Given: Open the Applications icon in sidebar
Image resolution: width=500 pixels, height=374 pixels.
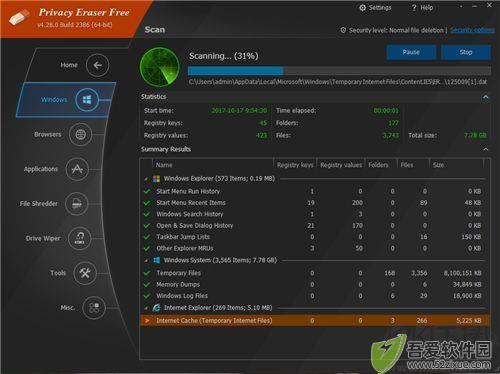Looking at the screenshot, I should (x=77, y=169).
